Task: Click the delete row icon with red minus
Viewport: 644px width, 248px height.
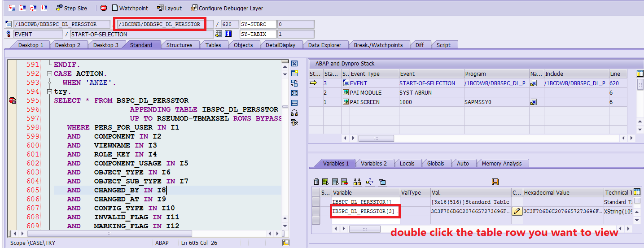Action: click(x=344, y=182)
